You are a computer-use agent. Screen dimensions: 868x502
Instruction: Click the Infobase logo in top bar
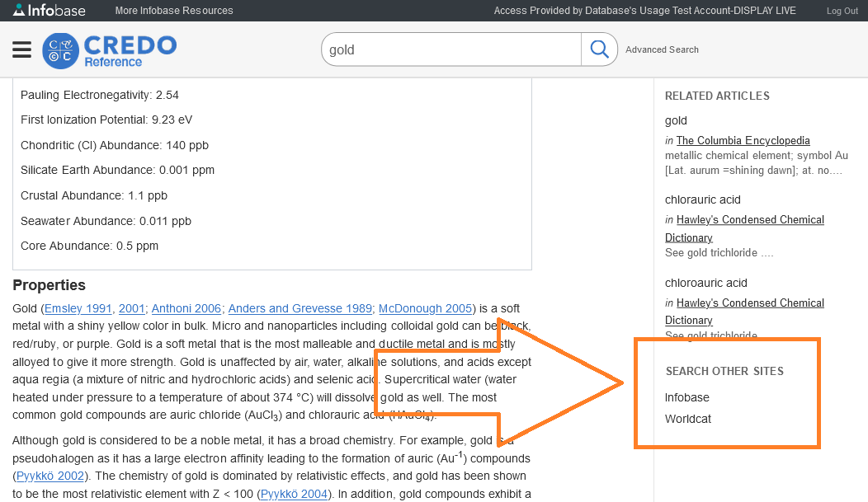click(49, 11)
